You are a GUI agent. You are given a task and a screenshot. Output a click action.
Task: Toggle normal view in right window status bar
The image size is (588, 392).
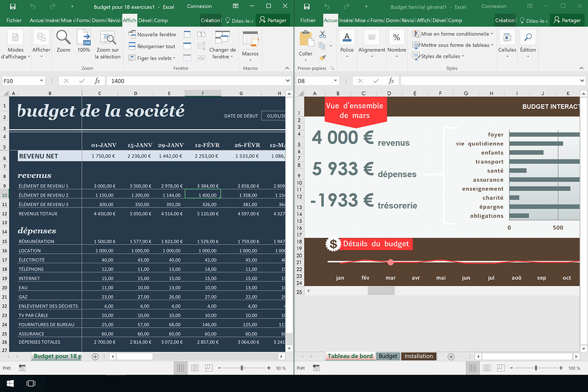point(474,368)
